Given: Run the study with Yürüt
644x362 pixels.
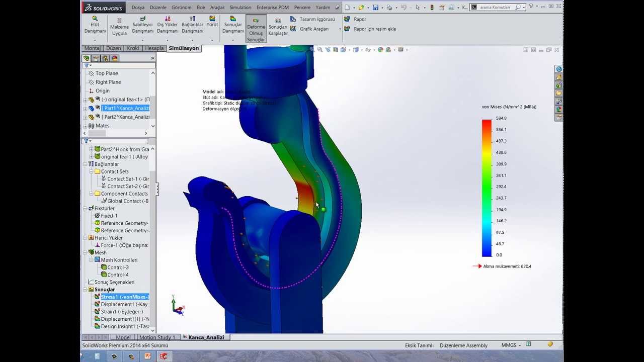Looking at the screenshot, I should [x=212, y=22].
